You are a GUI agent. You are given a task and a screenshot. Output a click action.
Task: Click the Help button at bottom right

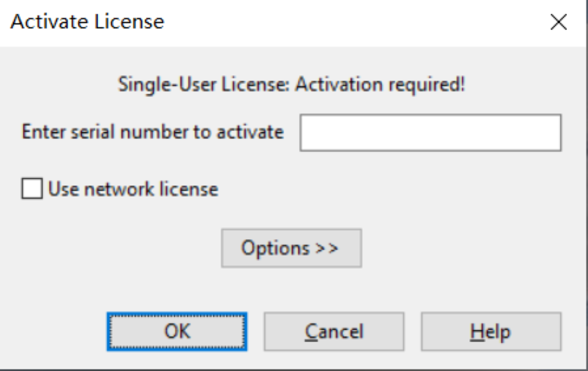pos(491,331)
